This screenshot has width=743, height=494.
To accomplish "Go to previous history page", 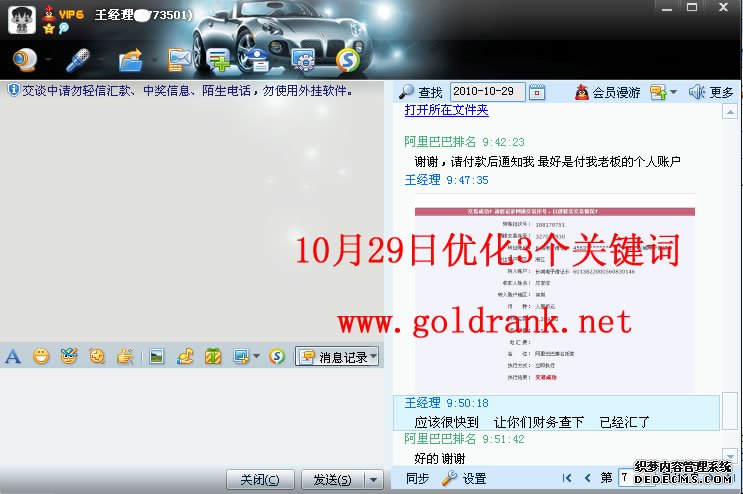I will [588, 478].
